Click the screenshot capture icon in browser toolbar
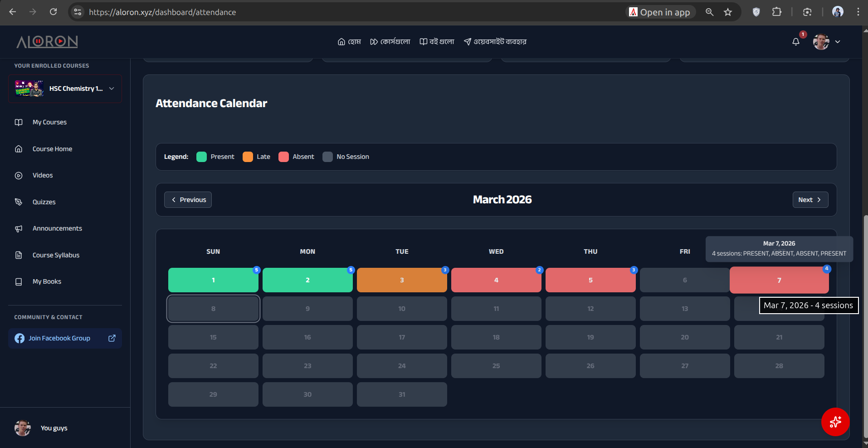The width and height of the screenshot is (868, 448). pyautogui.click(x=807, y=12)
